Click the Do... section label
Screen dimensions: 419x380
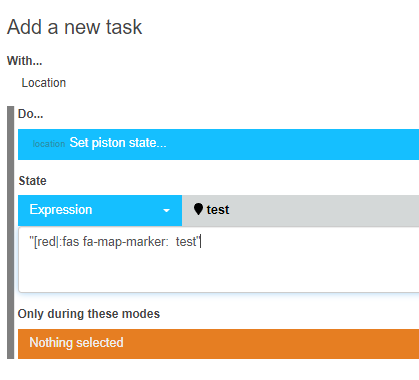30,114
